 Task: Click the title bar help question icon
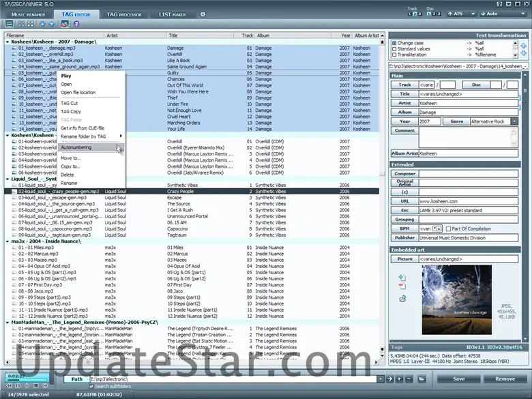(499, 4)
